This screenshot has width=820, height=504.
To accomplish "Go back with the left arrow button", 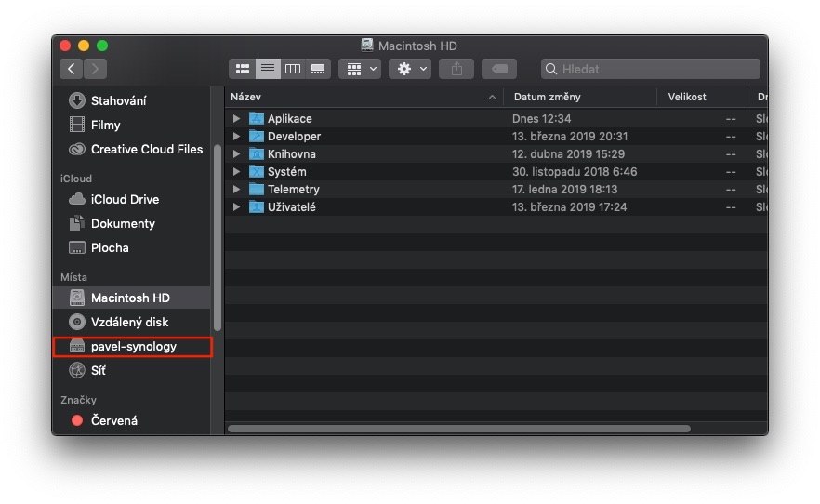I will [72, 69].
